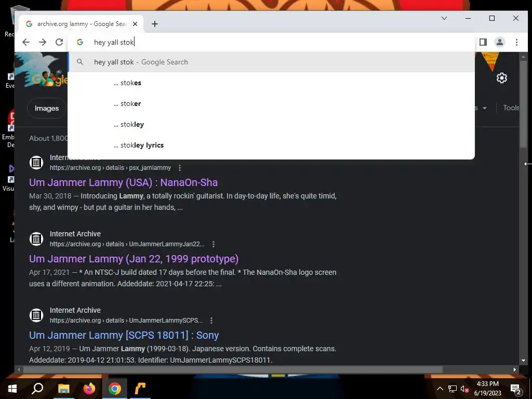
Task: Go forward to the next page
Action: pos(43,42)
